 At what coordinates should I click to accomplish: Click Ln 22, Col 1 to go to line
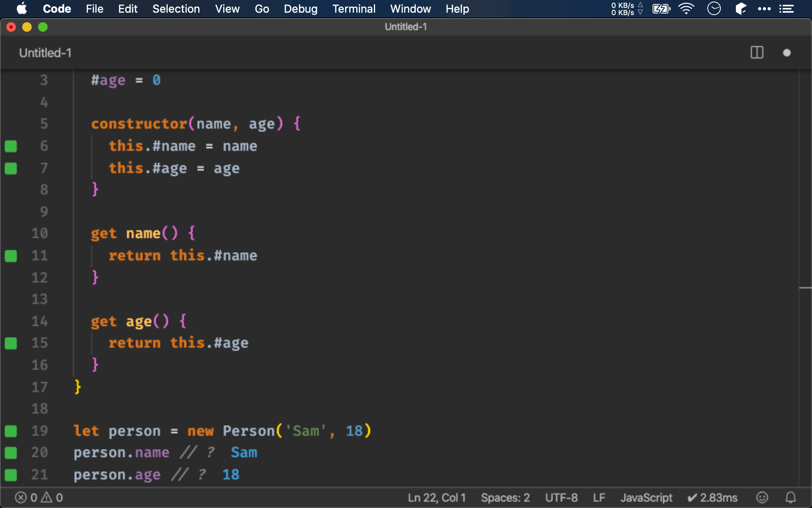(437, 497)
